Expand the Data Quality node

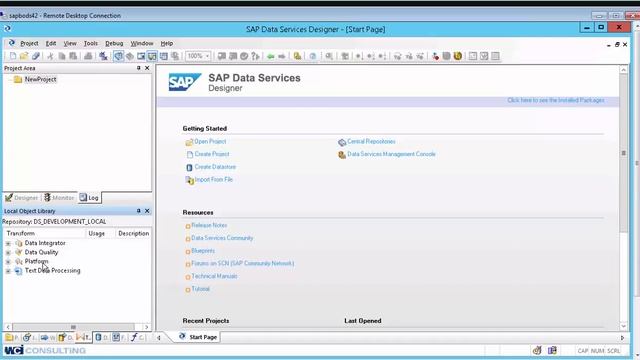click(8, 253)
